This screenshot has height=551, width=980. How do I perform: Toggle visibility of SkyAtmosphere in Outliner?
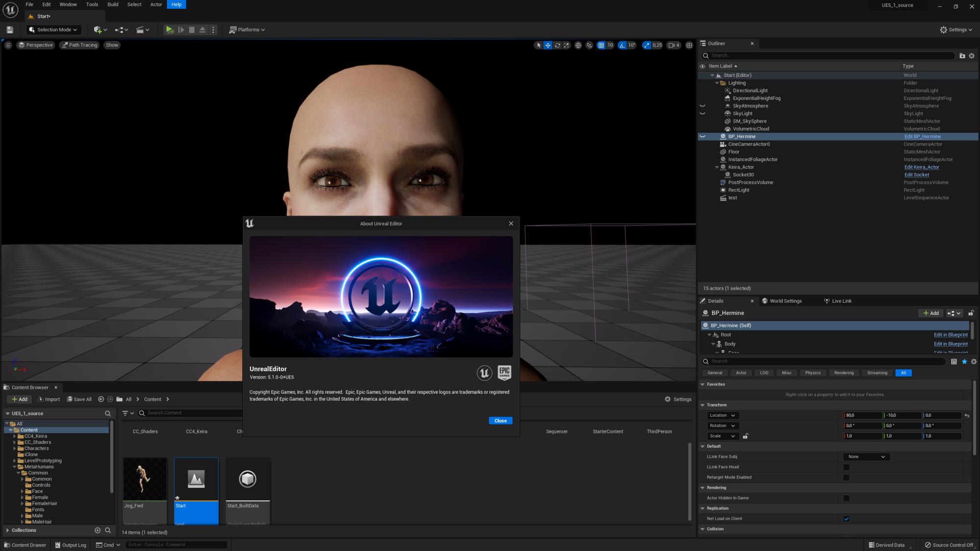coord(702,106)
